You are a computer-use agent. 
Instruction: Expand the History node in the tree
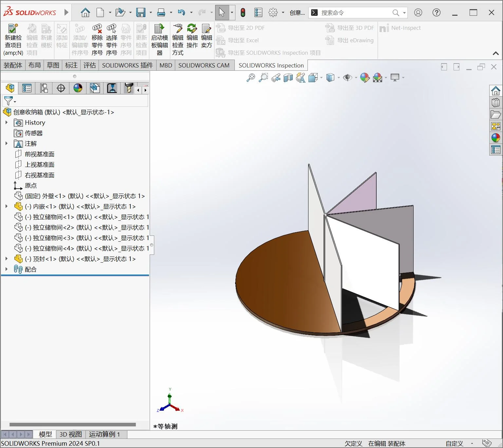pos(6,122)
